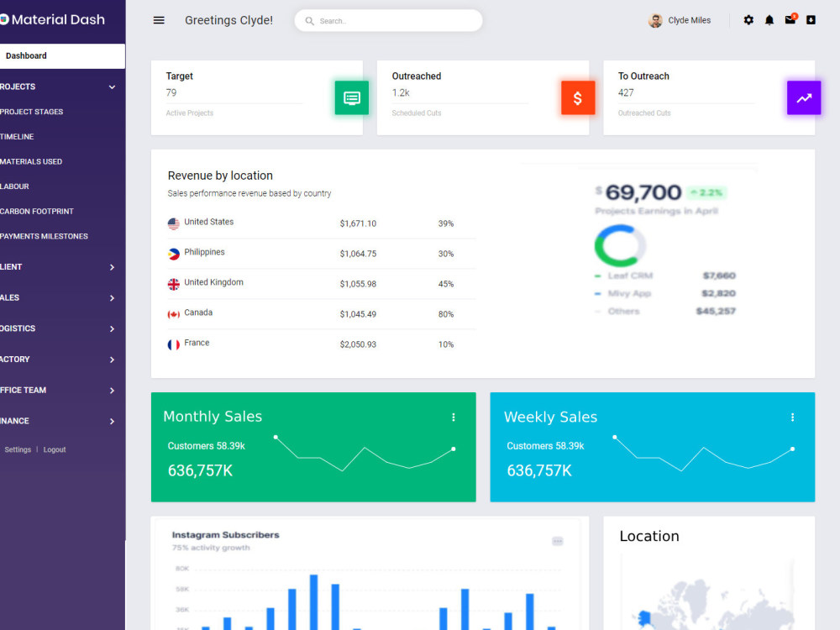
Task: Click the green Target card icon
Action: click(351, 98)
